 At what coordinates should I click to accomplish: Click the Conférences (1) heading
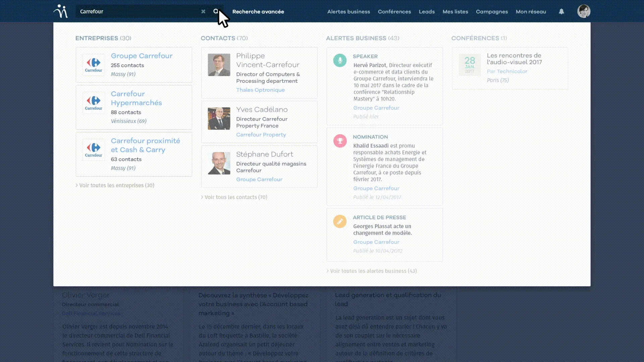(x=479, y=38)
